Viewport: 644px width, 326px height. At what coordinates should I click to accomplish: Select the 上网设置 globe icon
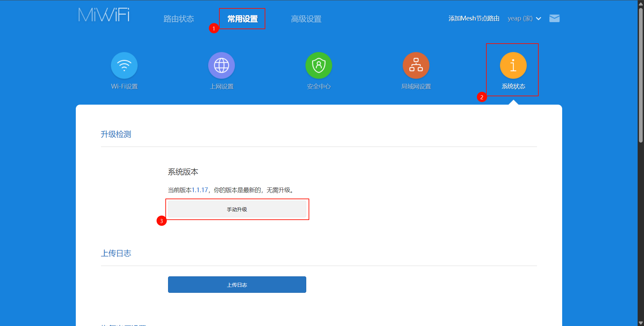[221, 65]
